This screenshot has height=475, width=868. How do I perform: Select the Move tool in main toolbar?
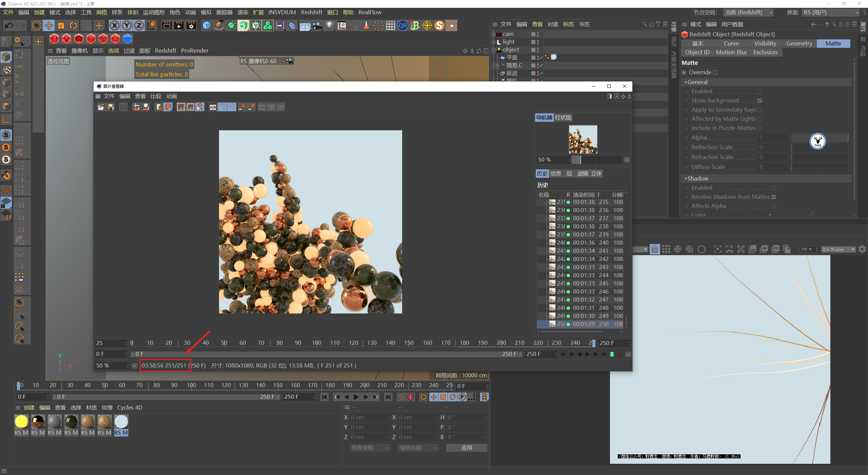coord(48,25)
